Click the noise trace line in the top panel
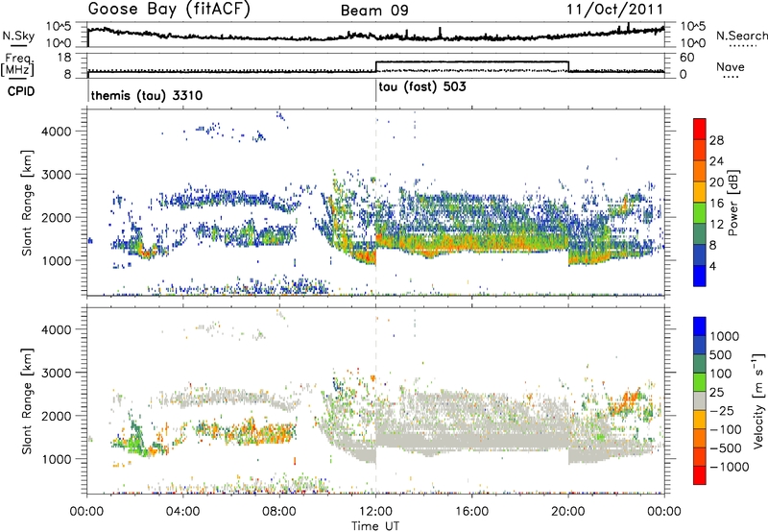Image resolution: width=768 pixels, height=532 pixels. [x=375, y=36]
